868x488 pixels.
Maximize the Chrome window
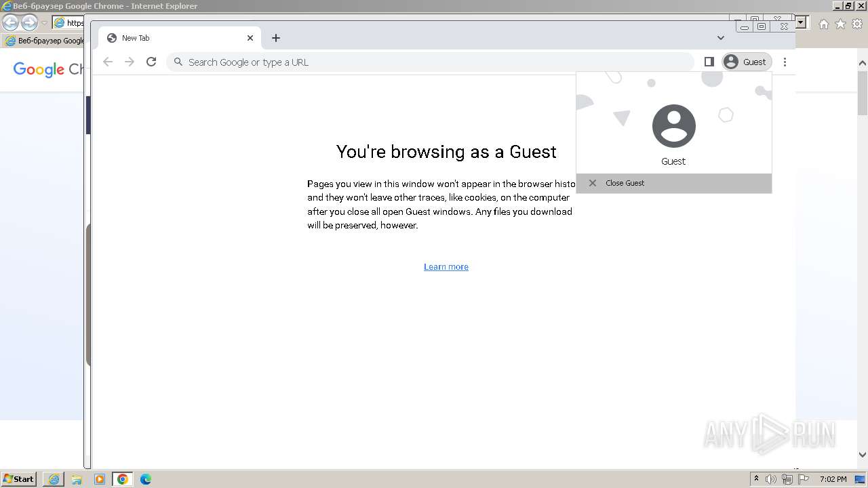coord(762,27)
